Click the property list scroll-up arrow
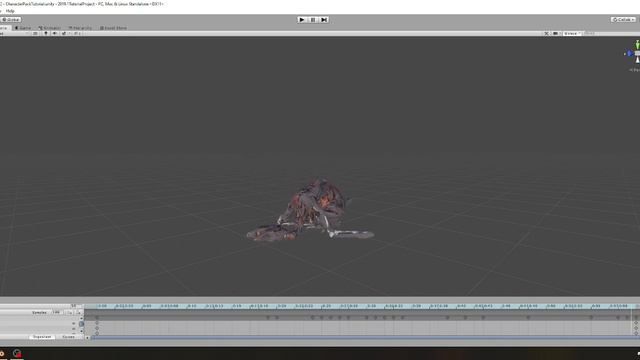Image resolution: width=640 pixels, height=360 pixels. tap(82, 318)
